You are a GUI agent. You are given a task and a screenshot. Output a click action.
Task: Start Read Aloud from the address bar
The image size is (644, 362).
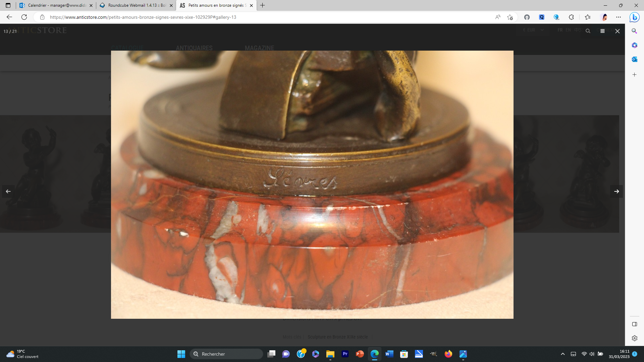pos(498,17)
